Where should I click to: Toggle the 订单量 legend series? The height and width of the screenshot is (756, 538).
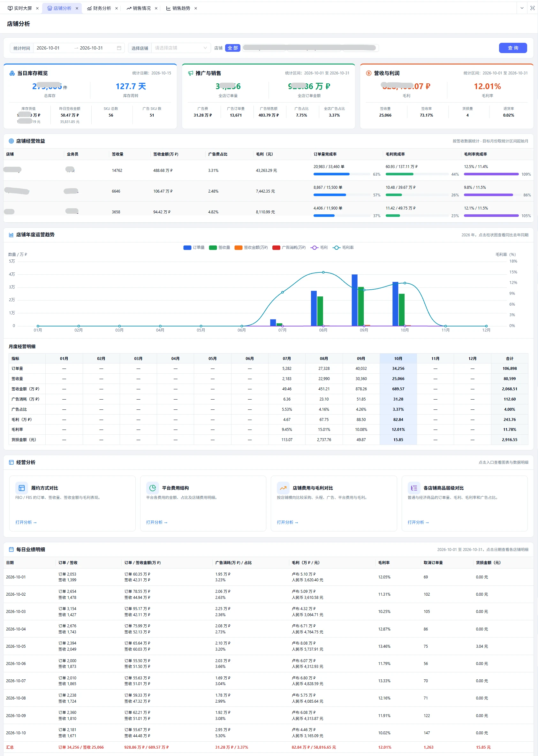click(194, 248)
